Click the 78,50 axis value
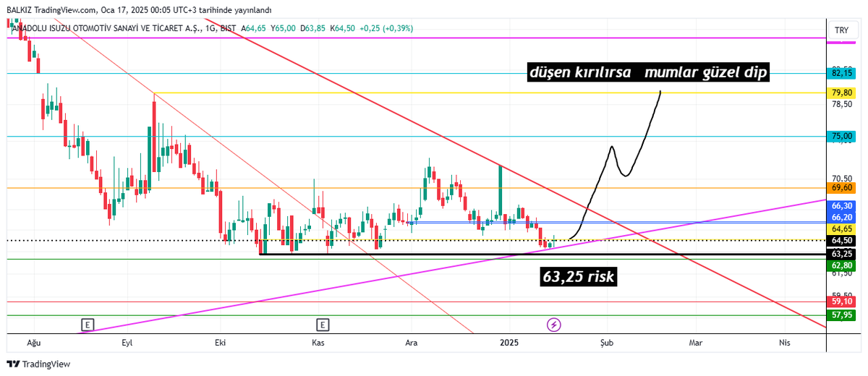868x376 pixels. (841, 104)
